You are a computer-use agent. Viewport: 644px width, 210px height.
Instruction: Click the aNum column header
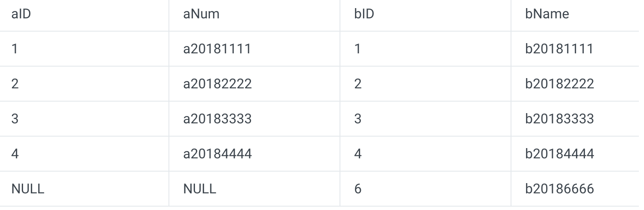coord(201,14)
